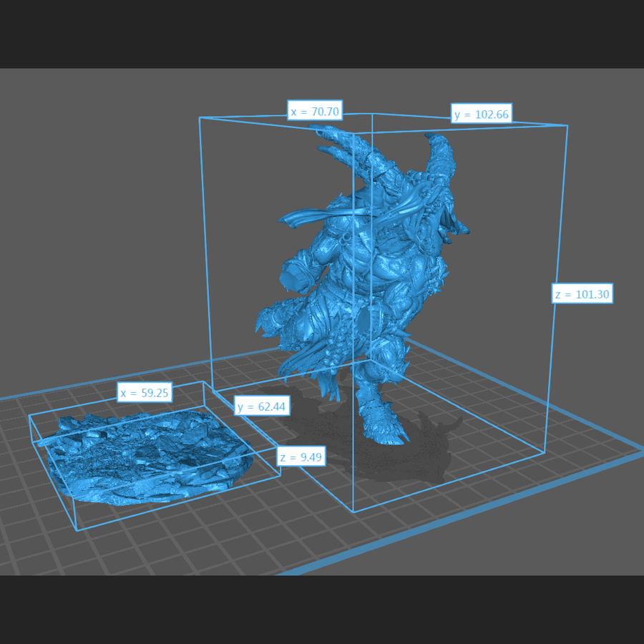
Task: Click the z = 101.30 height label
Action: pyautogui.click(x=582, y=293)
